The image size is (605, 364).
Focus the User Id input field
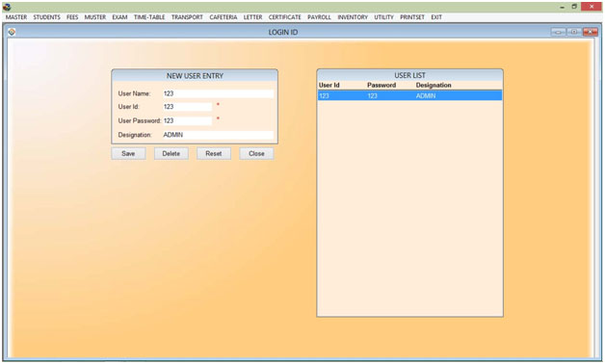click(187, 107)
